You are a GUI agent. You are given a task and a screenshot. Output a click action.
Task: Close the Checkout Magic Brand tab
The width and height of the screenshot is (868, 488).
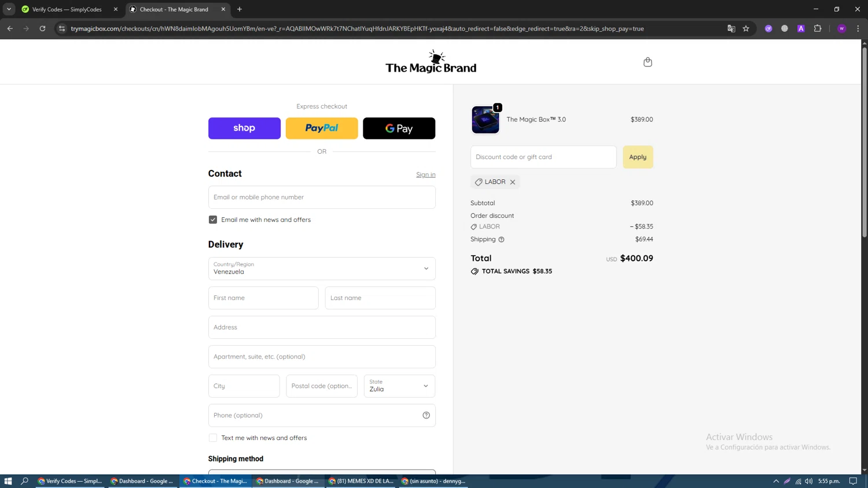coord(223,9)
